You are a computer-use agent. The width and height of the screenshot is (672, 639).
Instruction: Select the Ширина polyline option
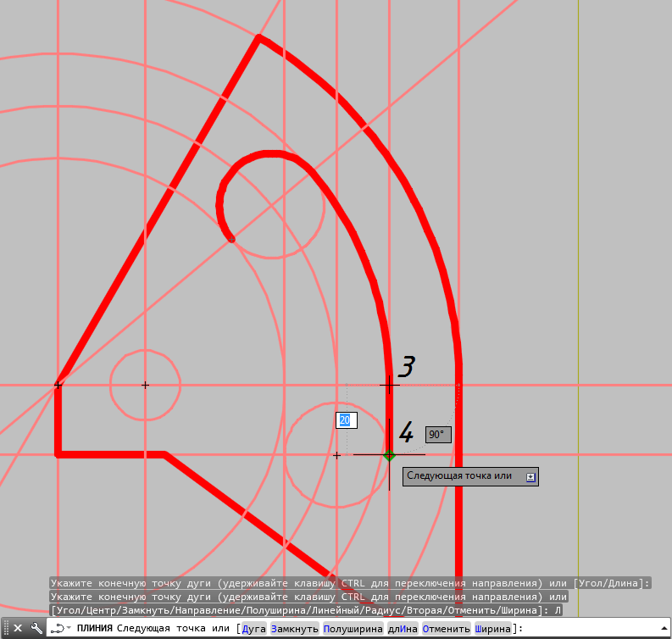pyautogui.click(x=492, y=629)
